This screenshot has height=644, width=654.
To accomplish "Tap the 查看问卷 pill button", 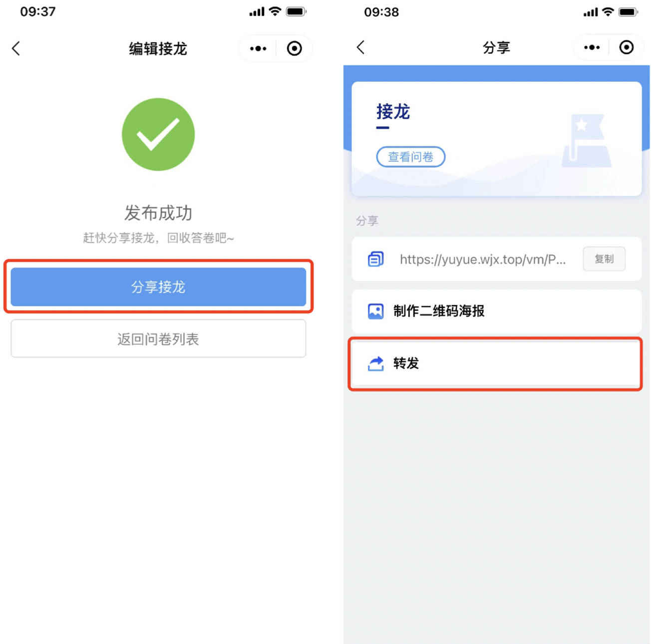I will 410,157.
